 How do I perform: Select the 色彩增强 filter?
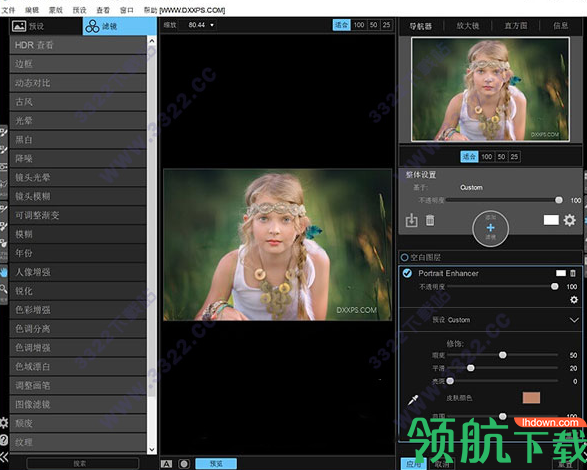78,310
